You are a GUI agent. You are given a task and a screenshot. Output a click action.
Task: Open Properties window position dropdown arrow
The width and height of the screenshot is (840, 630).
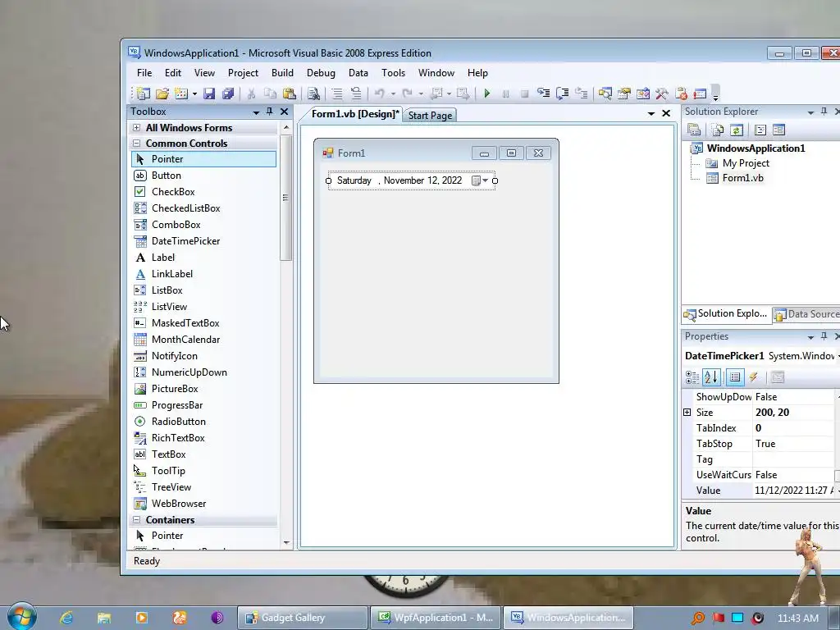pyautogui.click(x=810, y=337)
